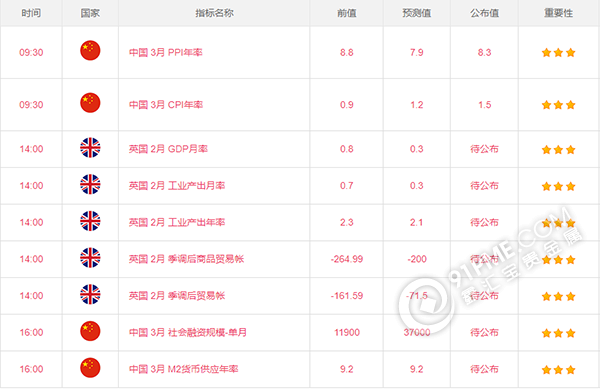Click 待公布 in 社会融资规模 row
The height and width of the screenshot is (390, 600).
[x=484, y=332]
